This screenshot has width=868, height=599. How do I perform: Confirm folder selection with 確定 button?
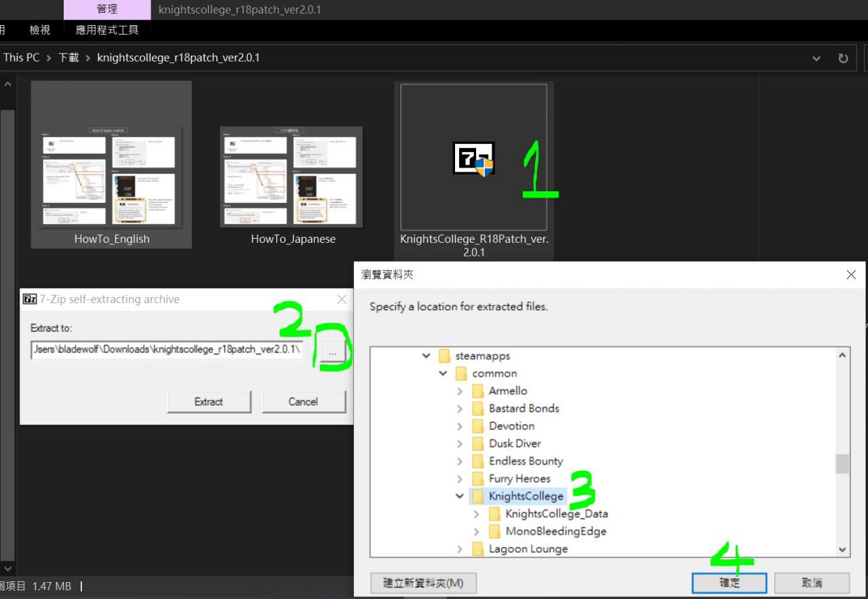pyautogui.click(x=729, y=583)
